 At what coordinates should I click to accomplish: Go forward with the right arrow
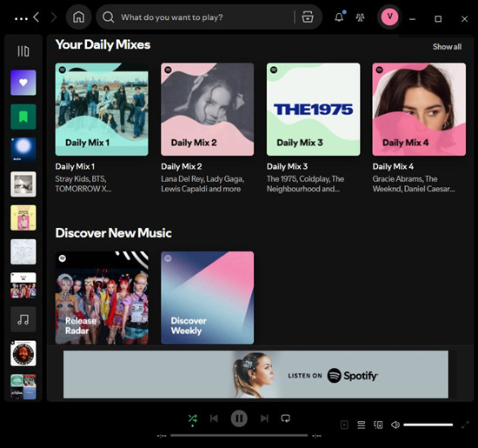[x=54, y=17]
